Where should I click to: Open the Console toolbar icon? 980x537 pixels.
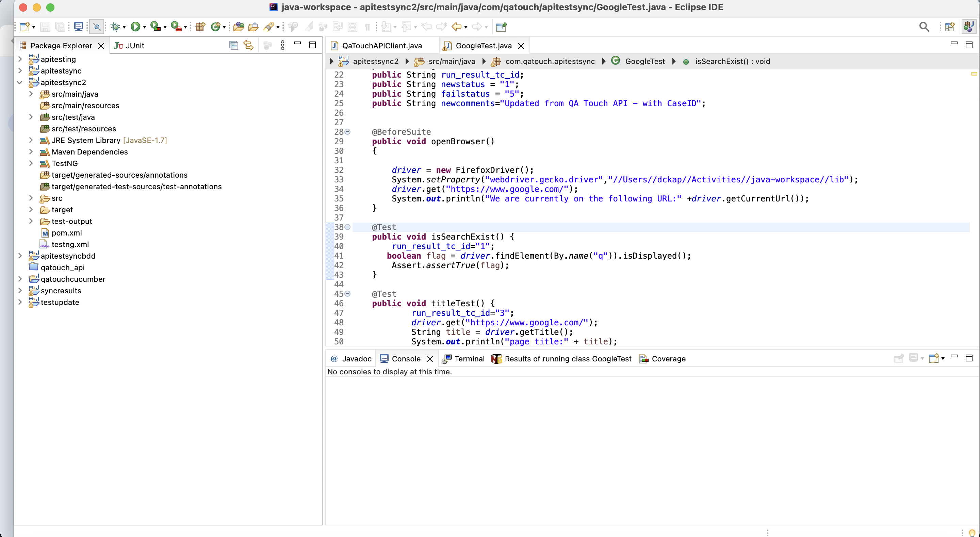point(78,27)
